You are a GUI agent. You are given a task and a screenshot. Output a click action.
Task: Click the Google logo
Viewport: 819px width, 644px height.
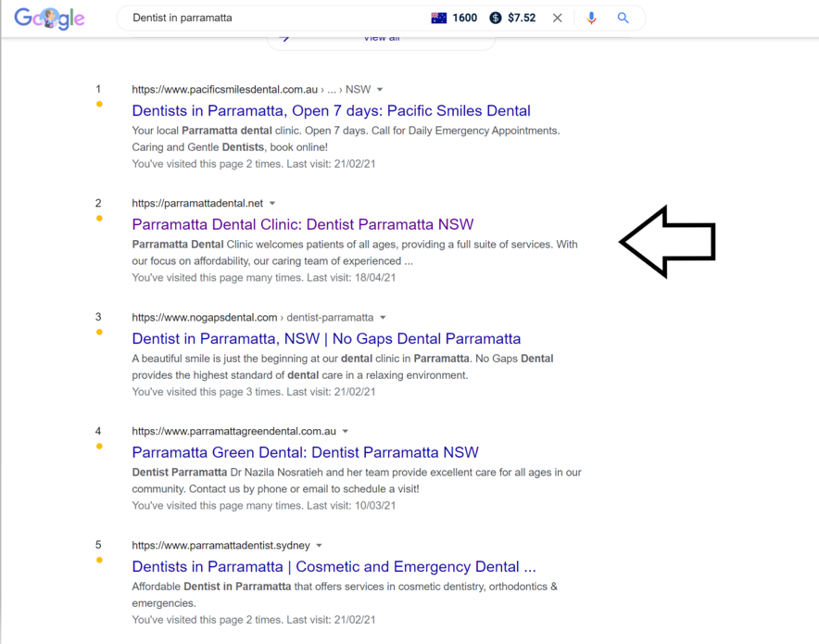[49, 19]
